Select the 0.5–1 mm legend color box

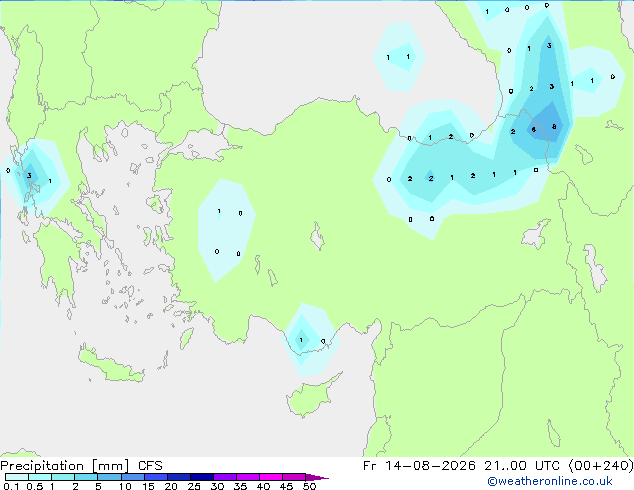(x=40, y=477)
